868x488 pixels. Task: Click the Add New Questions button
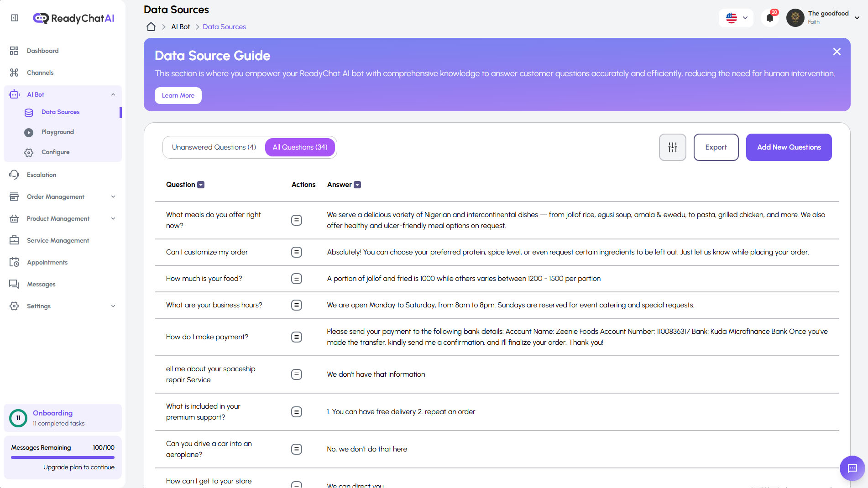pyautogui.click(x=789, y=147)
